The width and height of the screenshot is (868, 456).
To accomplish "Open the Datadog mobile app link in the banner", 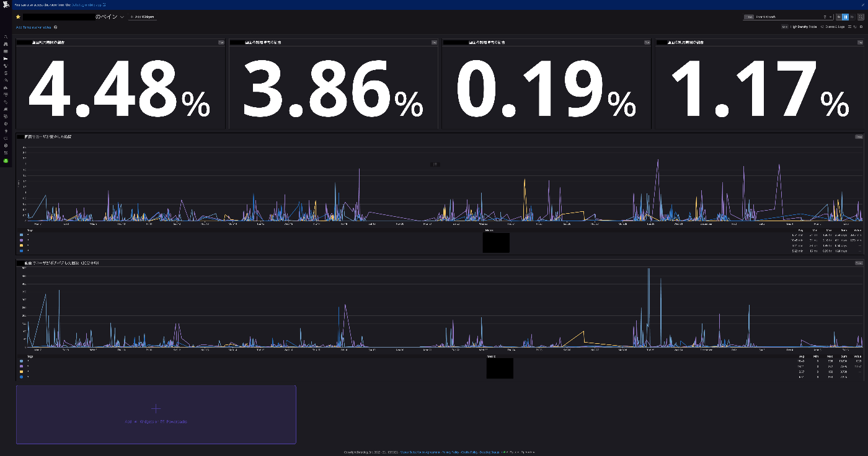I will click(89, 4).
